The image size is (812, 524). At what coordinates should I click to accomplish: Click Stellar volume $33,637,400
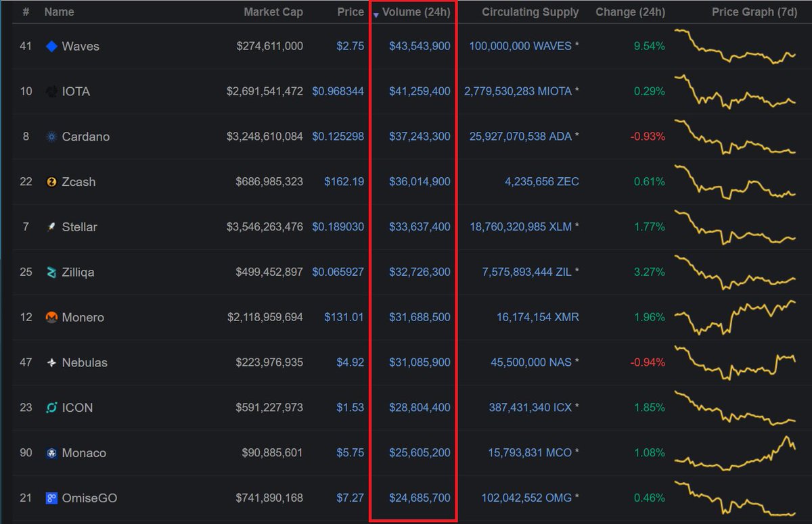click(420, 227)
